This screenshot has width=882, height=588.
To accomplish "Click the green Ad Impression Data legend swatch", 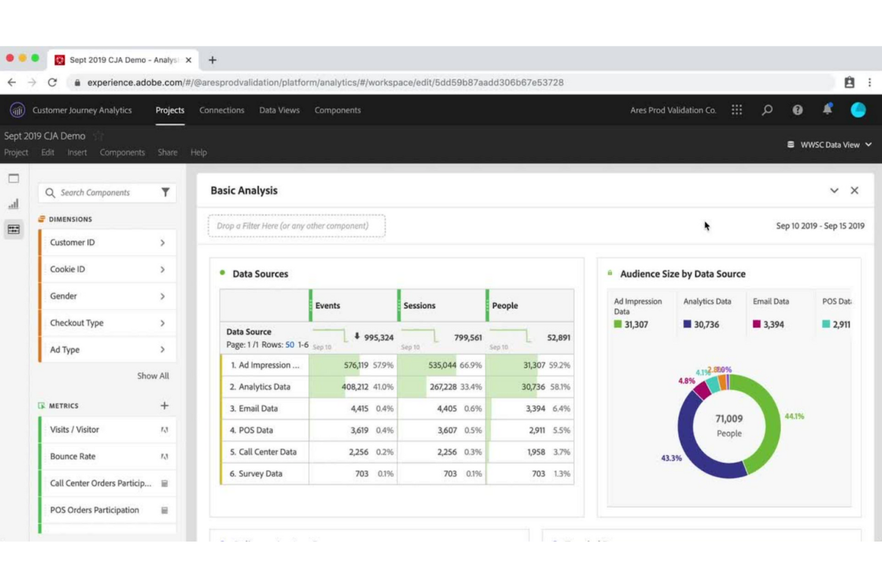I will pyautogui.click(x=618, y=324).
